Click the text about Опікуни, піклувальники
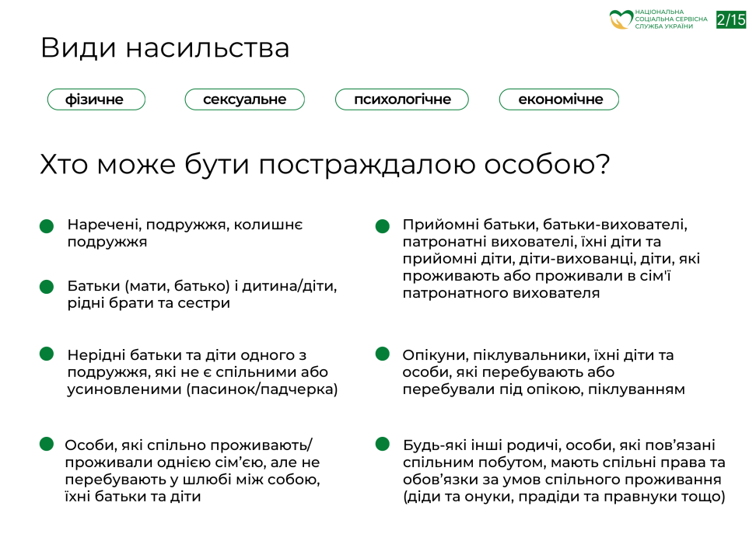This screenshot has height=548, width=756. (544, 372)
